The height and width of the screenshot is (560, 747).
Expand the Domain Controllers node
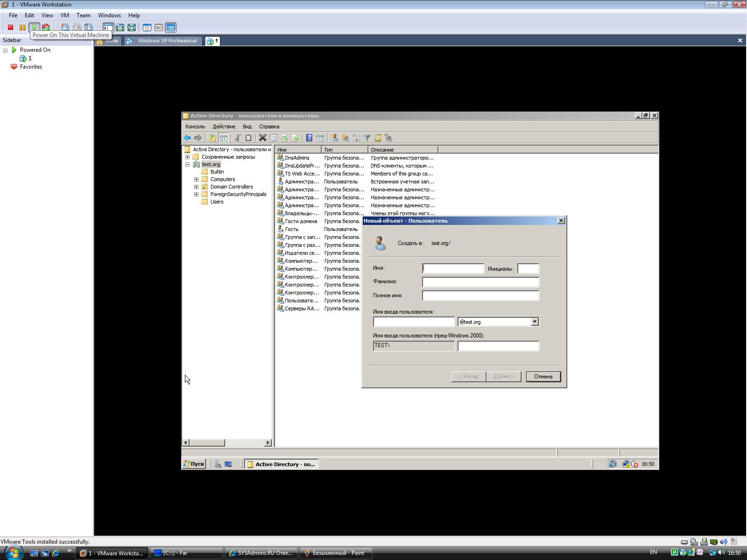pos(197,187)
